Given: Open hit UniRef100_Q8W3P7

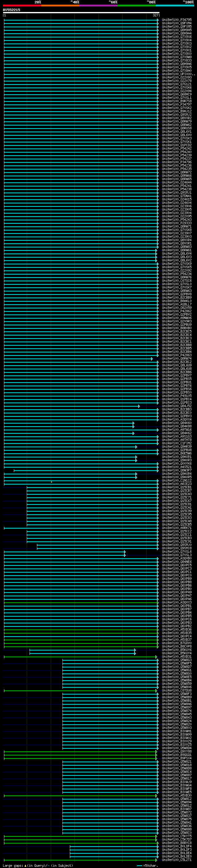Looking at the screenshot, I should coord(176,470).
